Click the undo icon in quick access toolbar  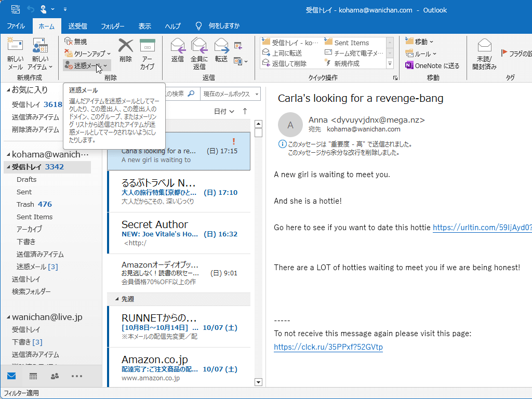(x=31, y=9)
